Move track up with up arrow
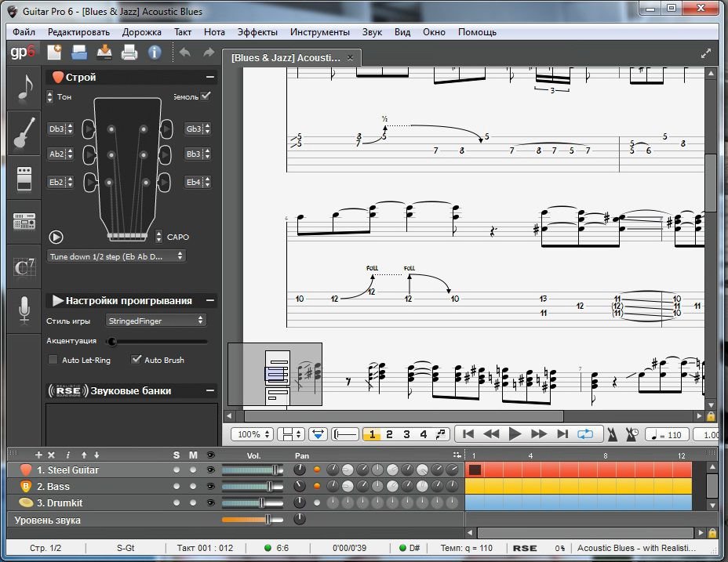This screenshot has width=728, height=562. (x=84, y=455)
